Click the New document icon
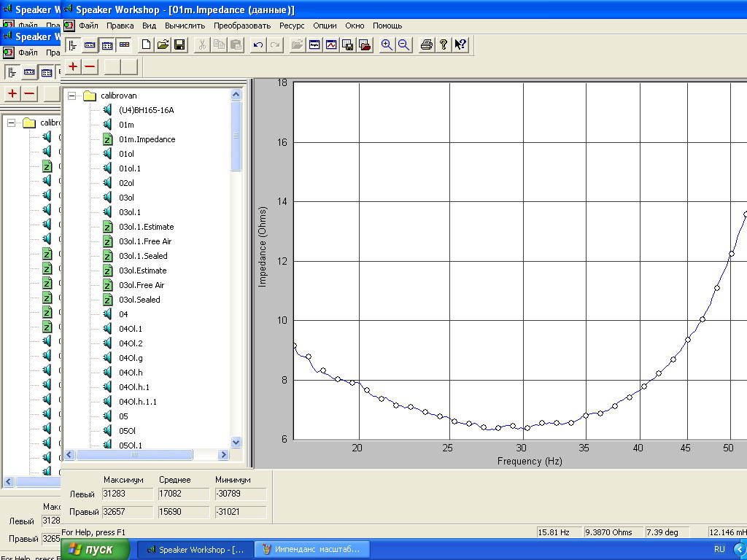The width and height of the screenshot is (747, 560). pyautogui.click(x=147, y=45)
